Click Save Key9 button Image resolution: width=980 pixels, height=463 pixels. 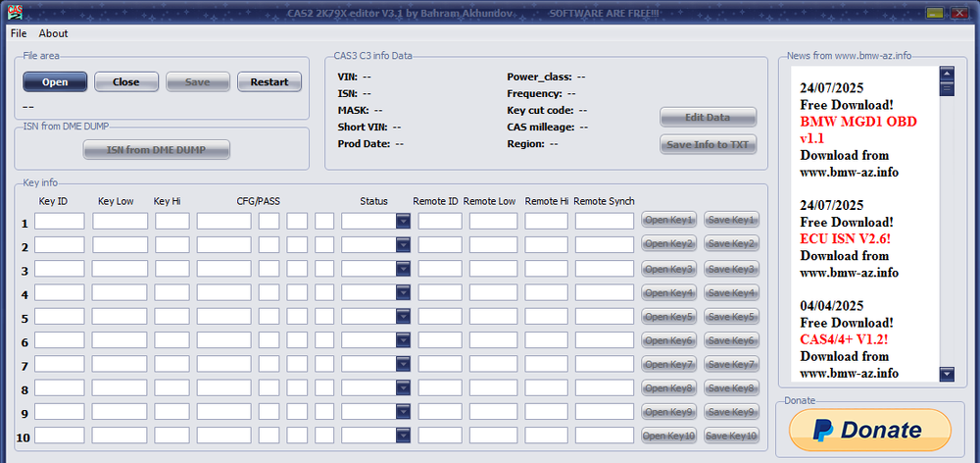tap(732, 412)
